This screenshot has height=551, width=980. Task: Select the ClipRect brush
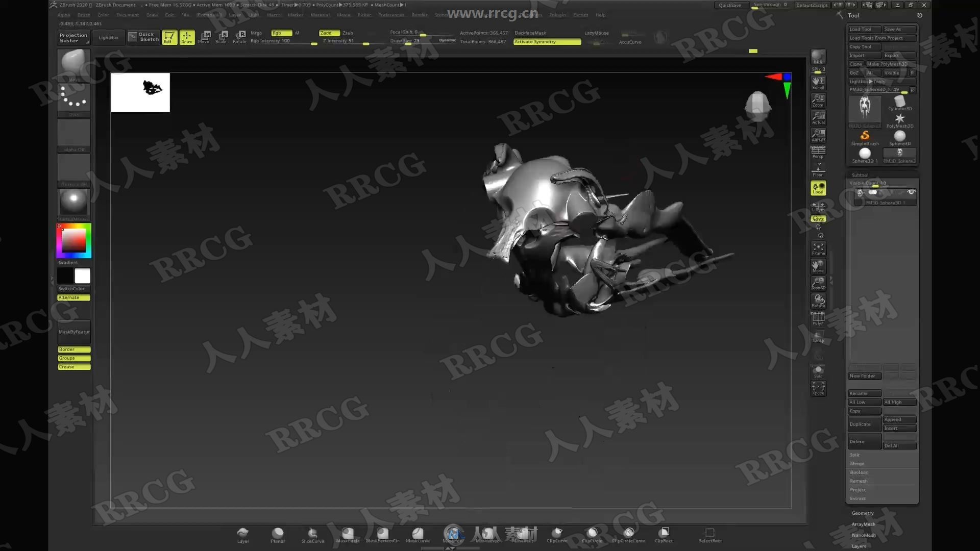(664, 535)
